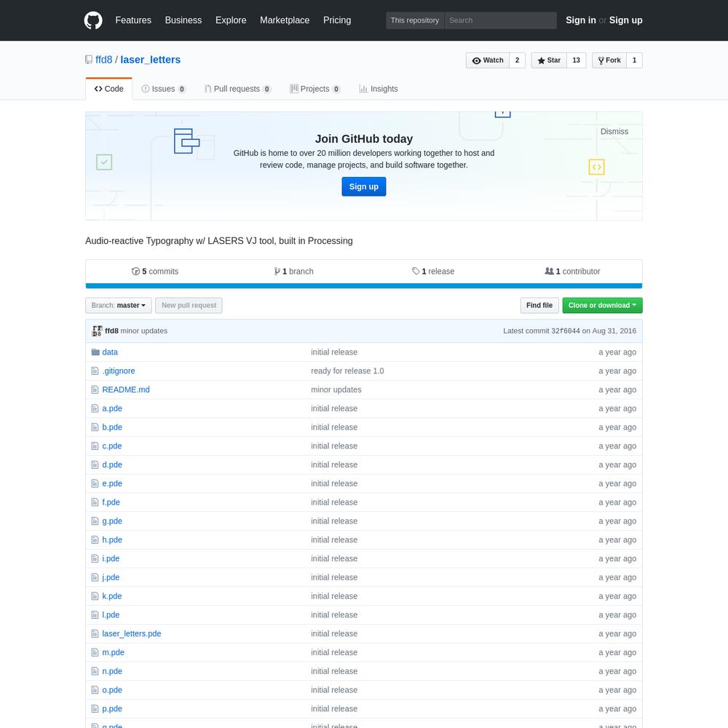Click the ffd8 avatar in commit bar
The image size is (728, 728).
(97, 331)
